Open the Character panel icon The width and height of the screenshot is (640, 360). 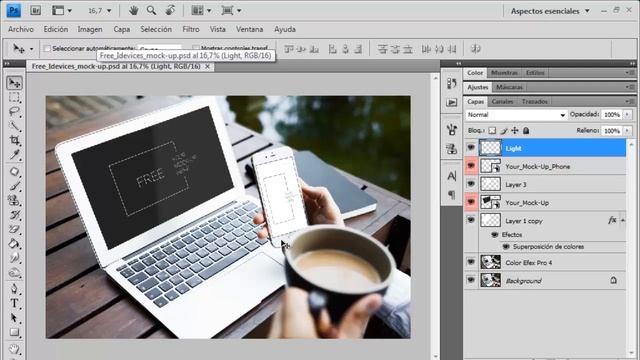click(x=451, y=176)
